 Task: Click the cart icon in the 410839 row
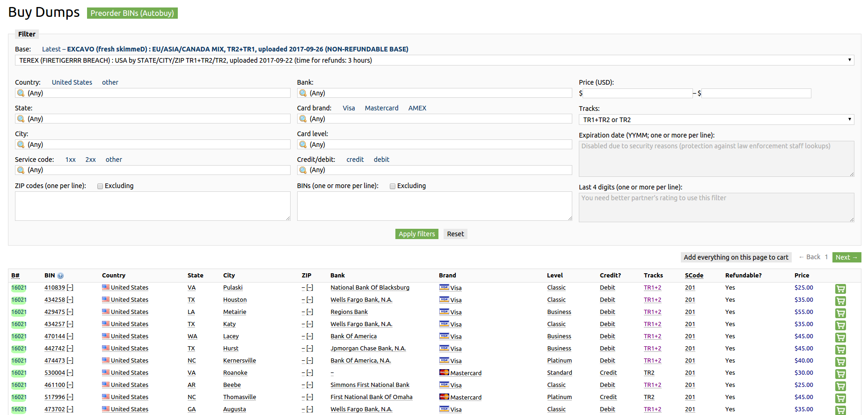(x=840, y=289)
